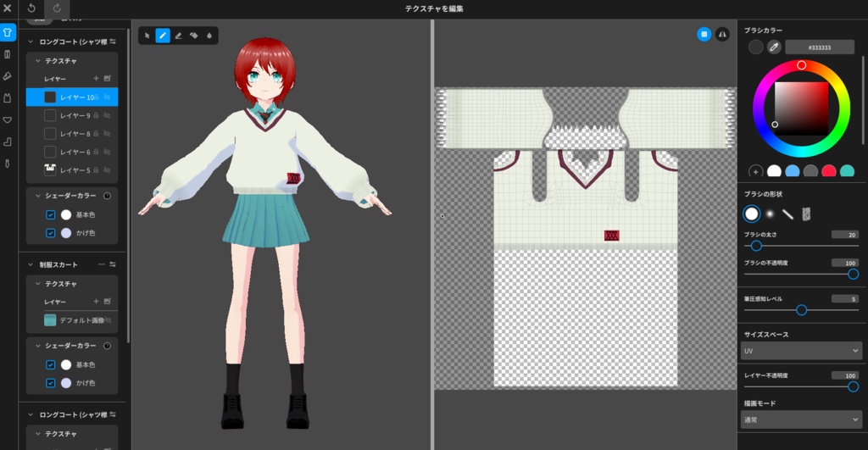Pick the blue palette swatch

pos(793,171)
